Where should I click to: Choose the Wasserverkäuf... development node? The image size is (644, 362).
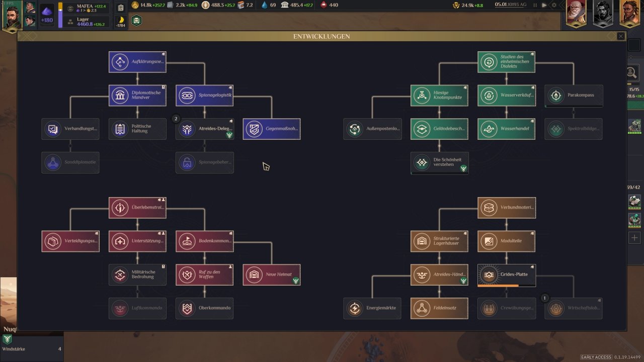point(506,96)
